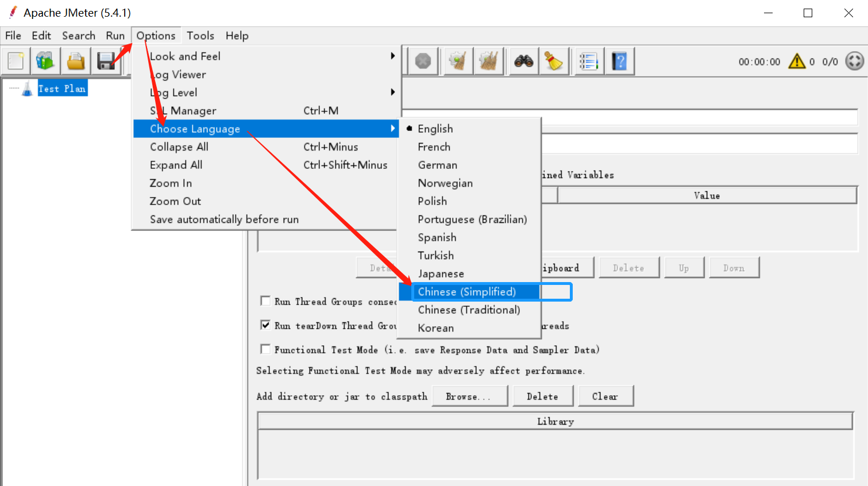The image size is (868, 486).
Task: Click the New test plan icon
Action: [x=16, y=61]
